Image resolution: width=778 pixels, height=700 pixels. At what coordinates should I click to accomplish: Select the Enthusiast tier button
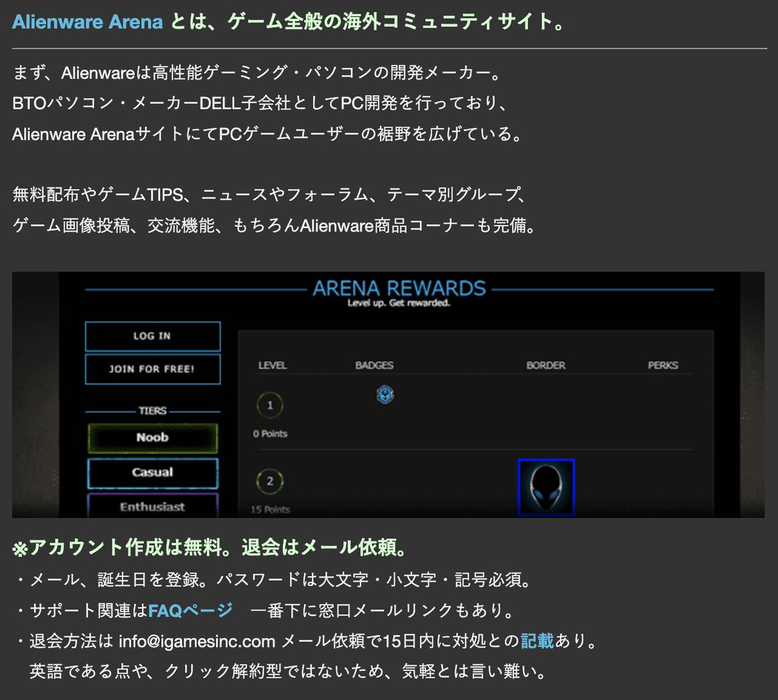tap(152, 506)
